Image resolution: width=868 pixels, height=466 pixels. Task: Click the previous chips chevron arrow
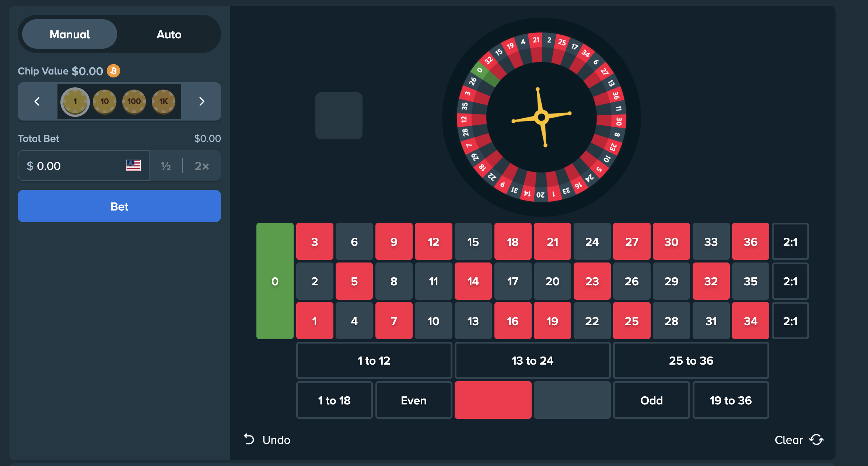point(36,101)
